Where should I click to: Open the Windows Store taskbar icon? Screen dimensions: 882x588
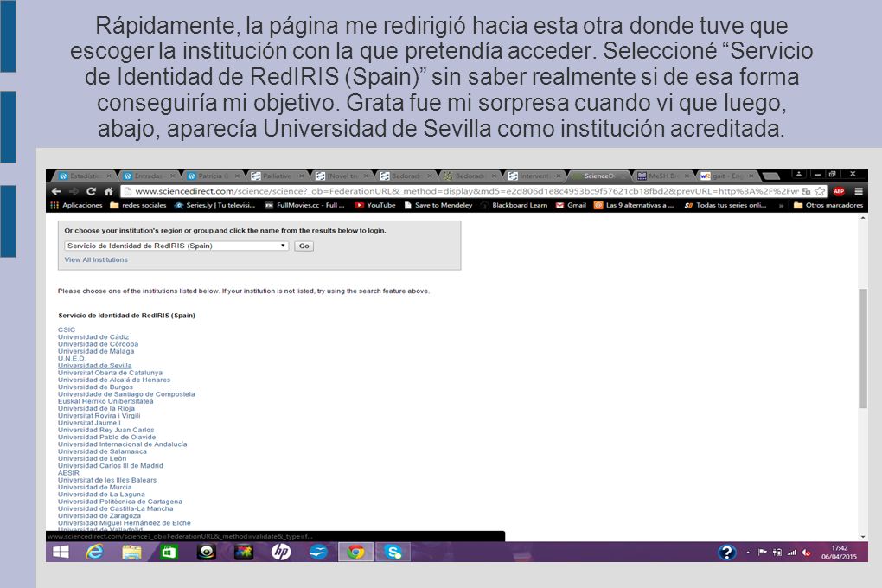point(169,552)
